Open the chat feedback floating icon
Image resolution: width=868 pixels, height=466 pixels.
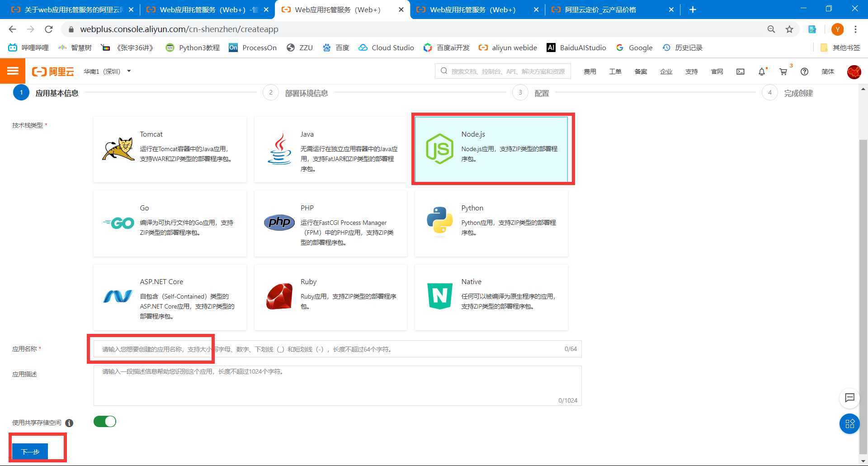point(849,398)
